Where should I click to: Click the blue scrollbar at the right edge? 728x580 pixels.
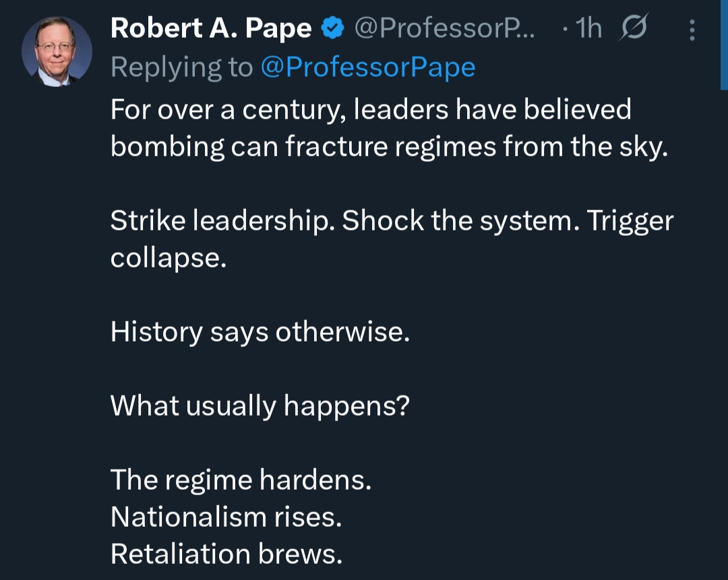click(724, 44)
